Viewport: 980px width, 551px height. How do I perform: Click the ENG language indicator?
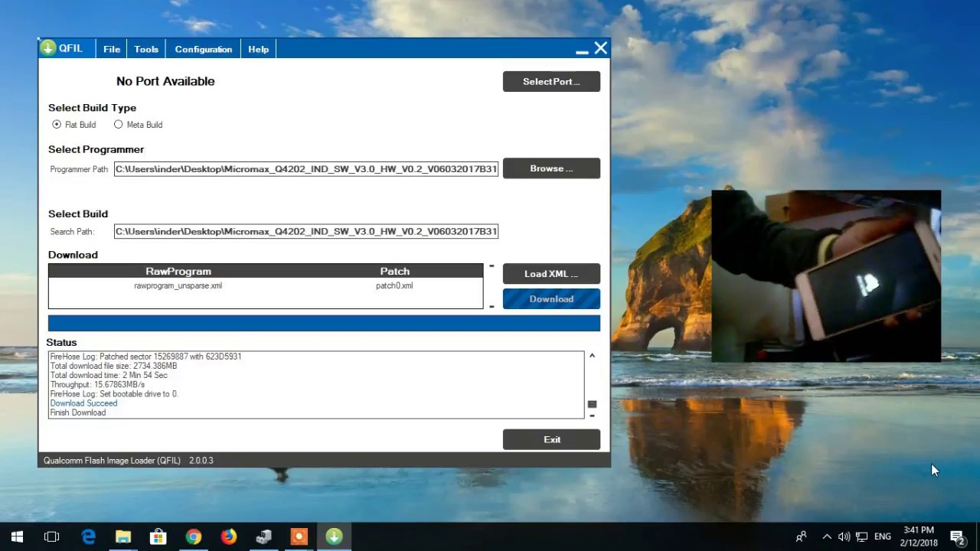pos(883,536)
